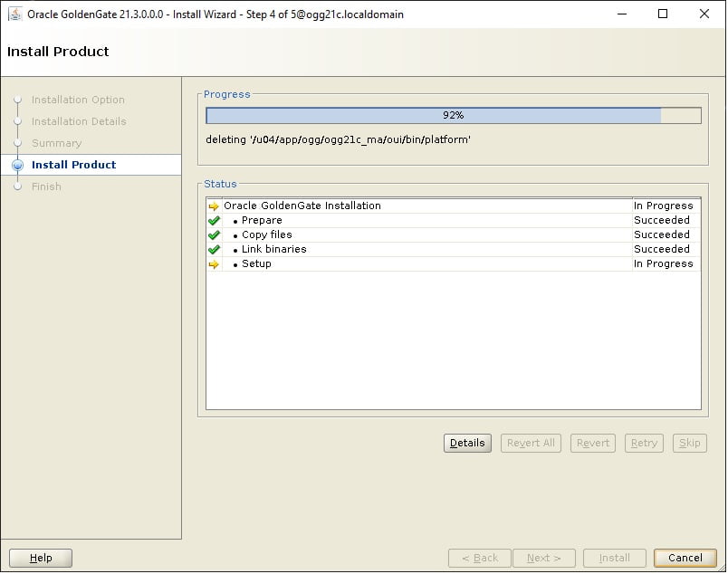
Task: Select the Installation Option step label
Action: pos(78,100)
